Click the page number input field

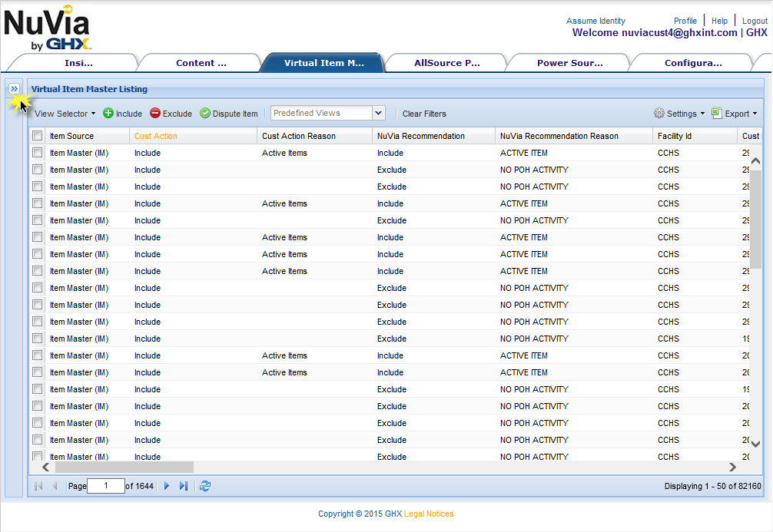click(105, 486)
